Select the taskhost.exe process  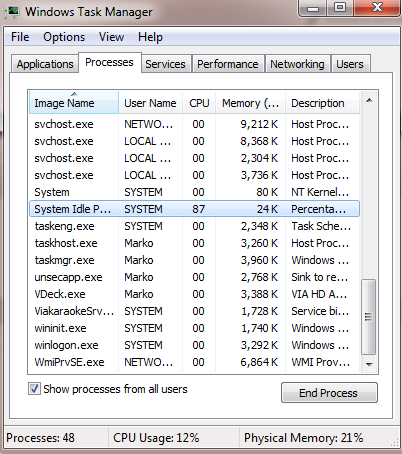[194, 243]
